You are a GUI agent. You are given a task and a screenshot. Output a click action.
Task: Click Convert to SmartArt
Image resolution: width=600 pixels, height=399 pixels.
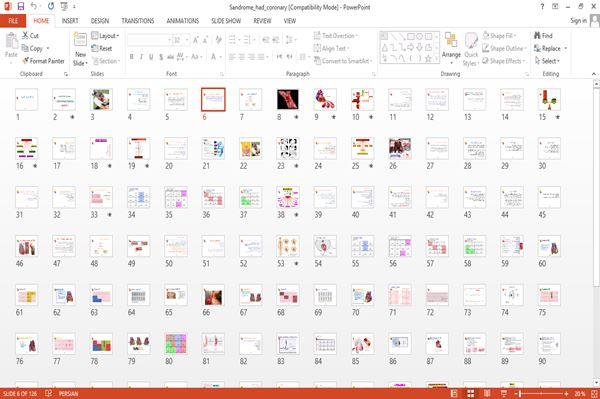tap(342, 61)
